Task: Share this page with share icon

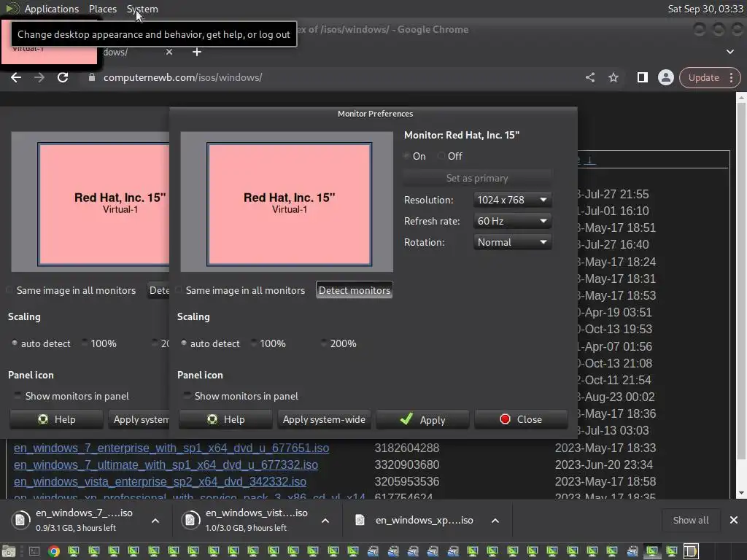Action: 589,77
